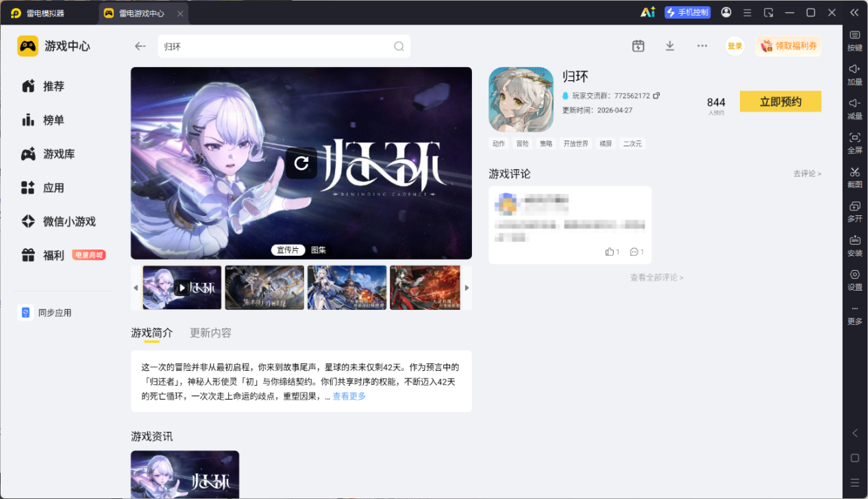Select 图集 gallery view toggle
868x499 pixels.
[319, 250]
